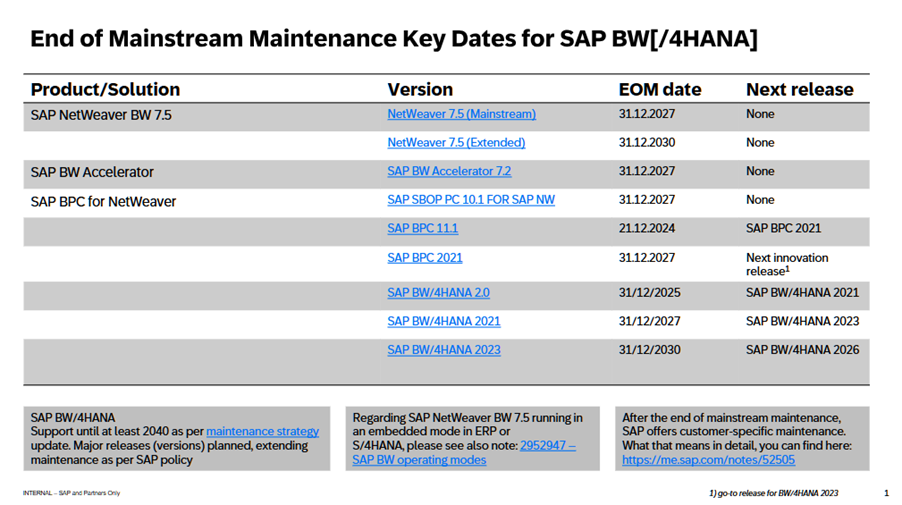Open the maintenance strategy link
Screen dimensions: 902x505
pyautogui.click(x=262, y=431)
